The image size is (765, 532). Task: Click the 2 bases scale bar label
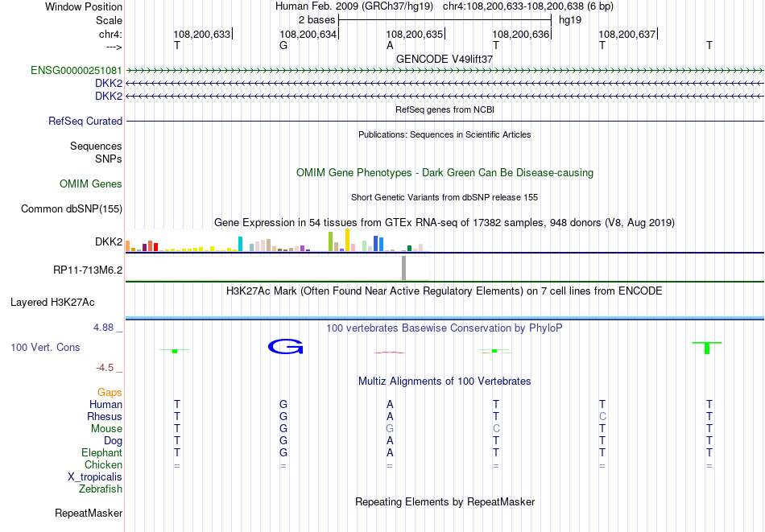point(317,20)
